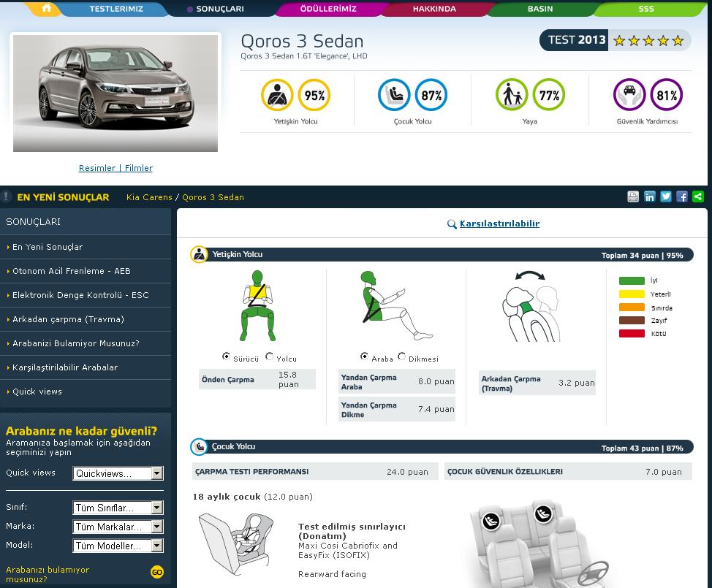Open the Qoros 3 Sedan breadcrumb link
Image resolution: width=712 pixels, height=588 pixels.
(213, 197)
